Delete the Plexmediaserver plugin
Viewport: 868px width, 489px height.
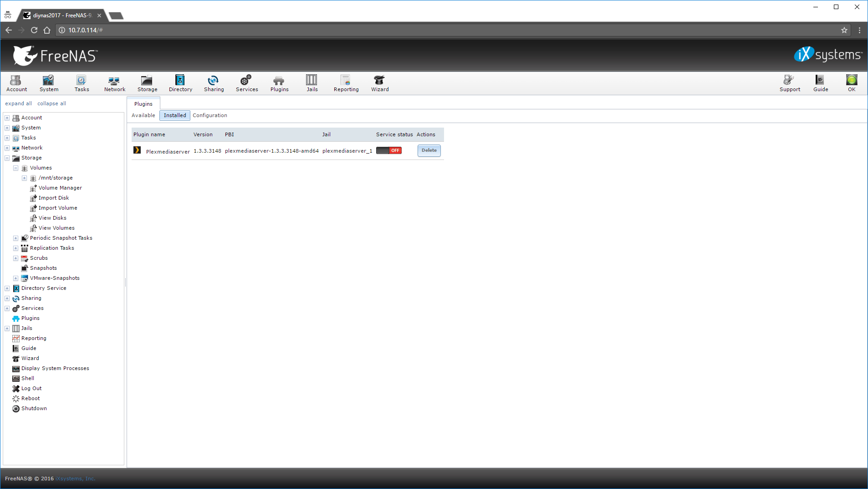pos(429,150)
